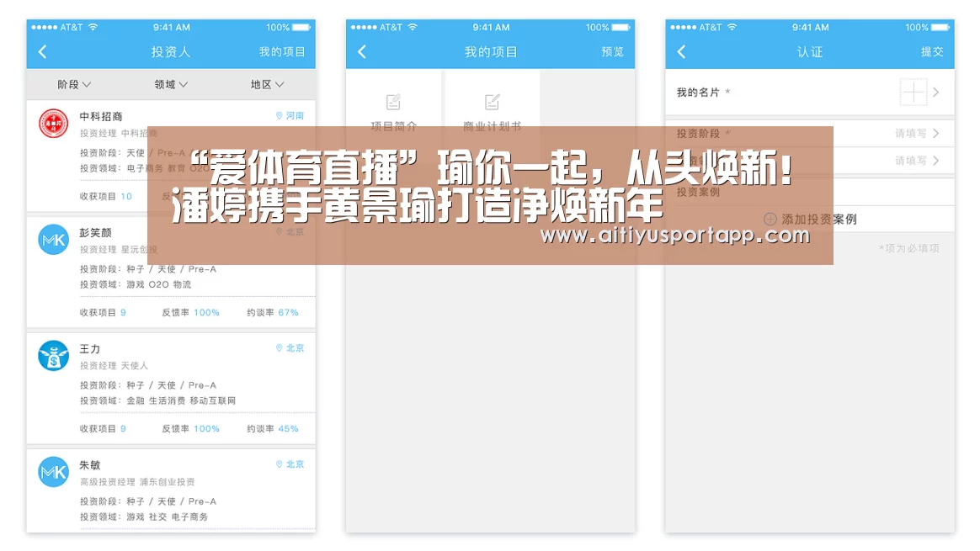Expand the 地区 filter dropdown
The height and width of the screenshot is (551, 980).
[268, 84]
